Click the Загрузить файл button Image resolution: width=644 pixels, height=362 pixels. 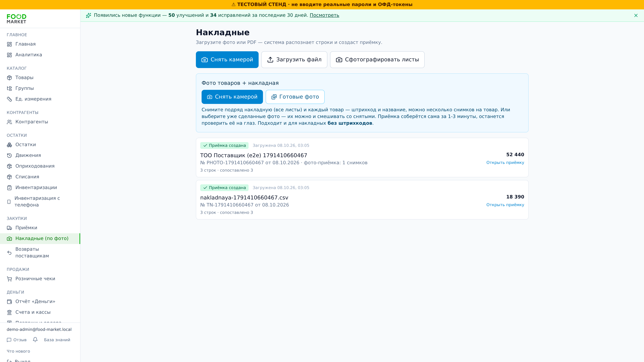[294, 60]
